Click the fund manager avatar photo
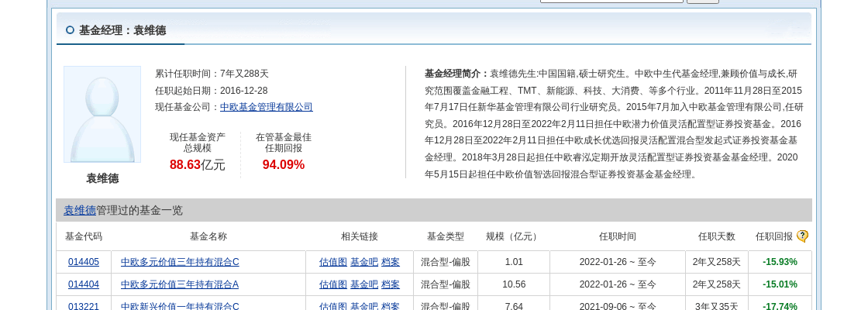 click(x=102, y=115)
